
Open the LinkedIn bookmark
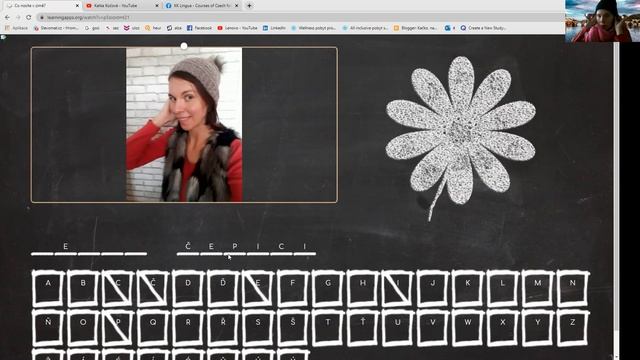click(274, 28)
